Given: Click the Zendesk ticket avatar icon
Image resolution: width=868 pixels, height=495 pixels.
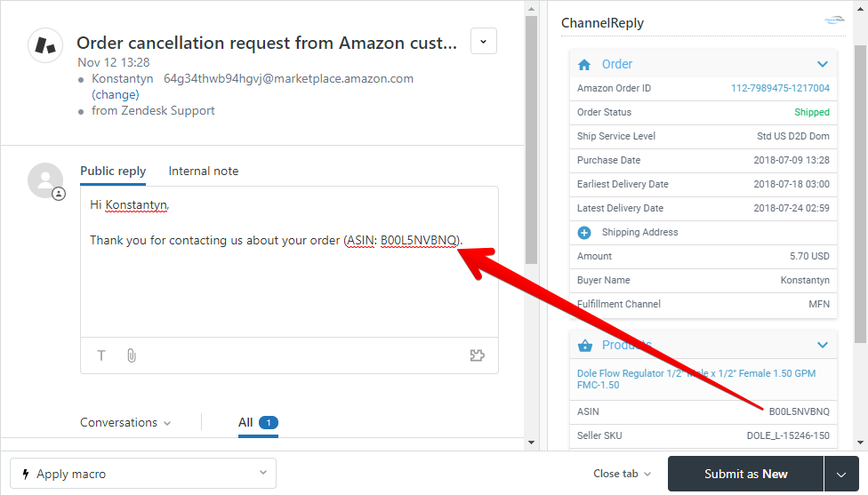Looking at the screenshot, I should tap(45, 45).
